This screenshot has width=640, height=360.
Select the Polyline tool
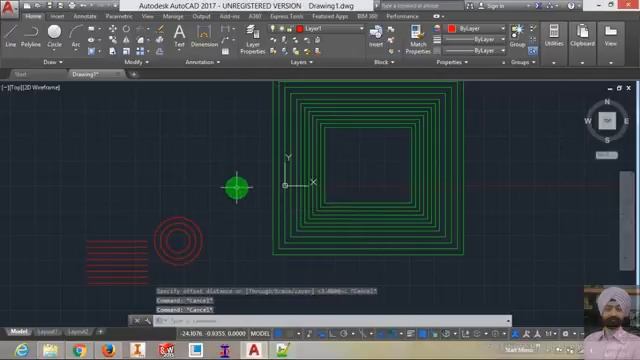point(31,36)
